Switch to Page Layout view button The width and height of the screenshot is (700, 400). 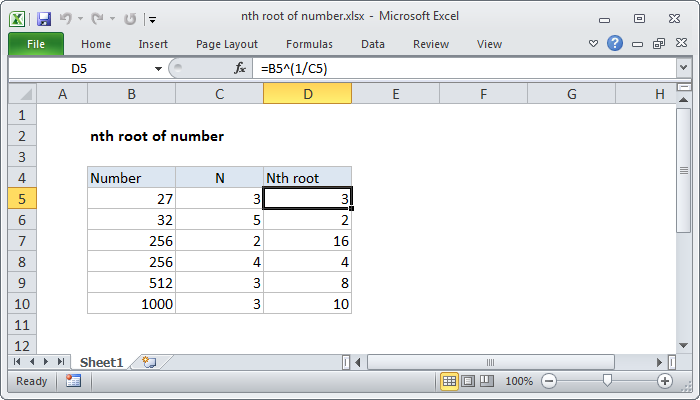point(468,381)
